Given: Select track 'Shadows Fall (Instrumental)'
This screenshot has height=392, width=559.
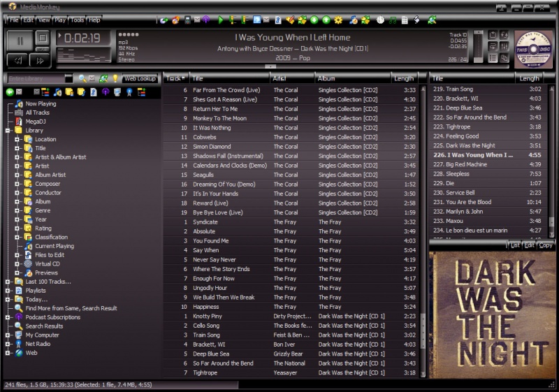Looking at the screenshot, I should click(291, 156).
